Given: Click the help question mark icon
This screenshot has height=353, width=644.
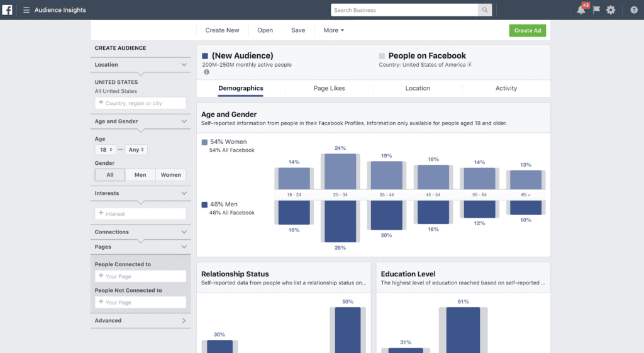Looking at the screenshot, I should click(634, 10).
